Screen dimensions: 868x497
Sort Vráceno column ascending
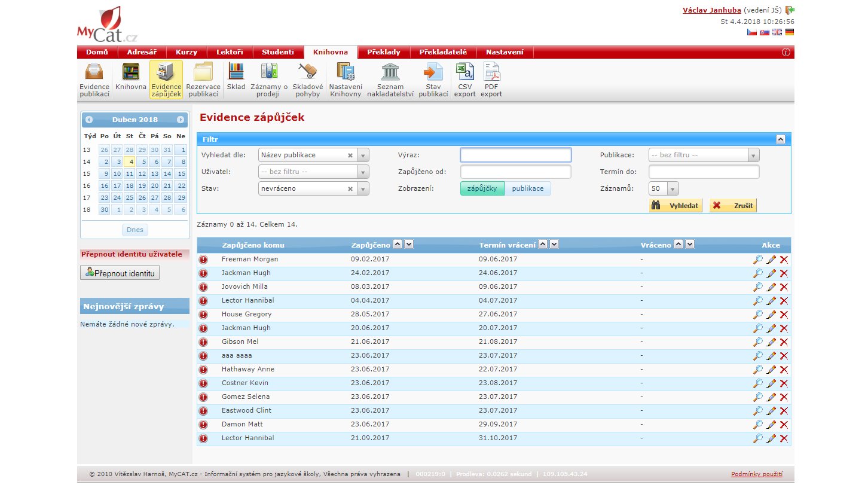[x=679, y=245]
